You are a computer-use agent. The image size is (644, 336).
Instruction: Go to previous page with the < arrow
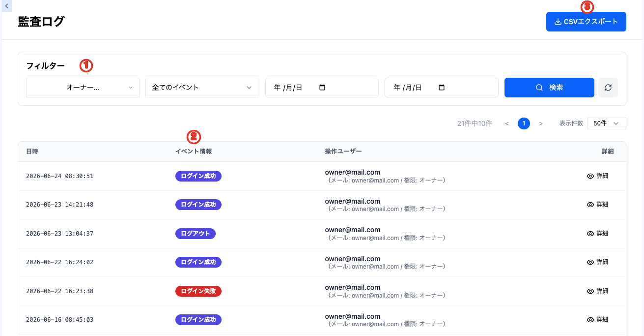point(506,123)
